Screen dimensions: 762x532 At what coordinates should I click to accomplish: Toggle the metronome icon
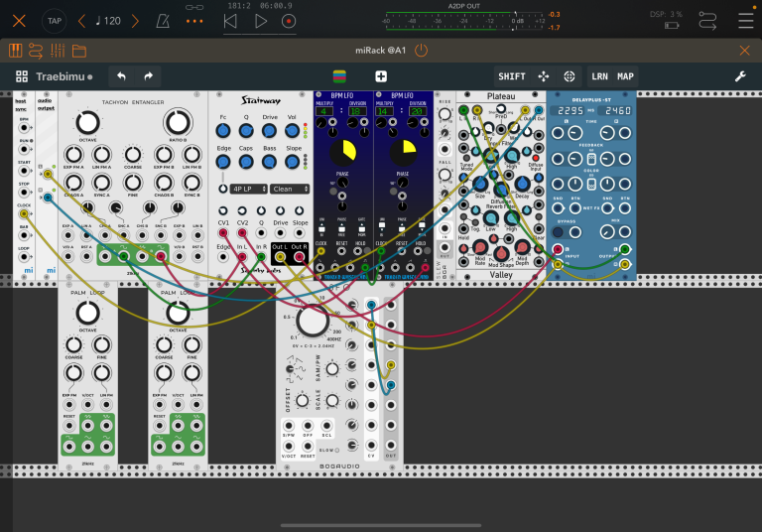(x=163, y=21)
